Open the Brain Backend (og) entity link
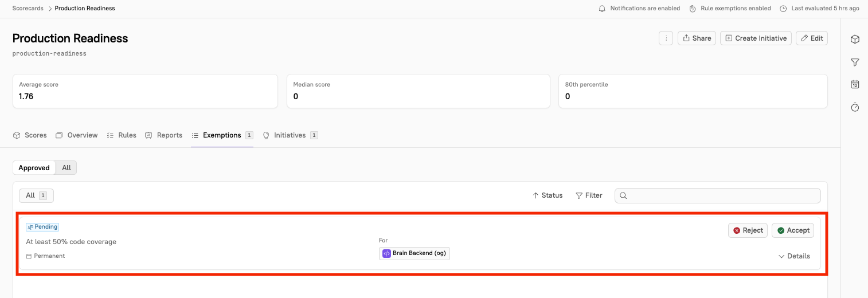Viewport: 868px width, 298px height. click(415, 253)
